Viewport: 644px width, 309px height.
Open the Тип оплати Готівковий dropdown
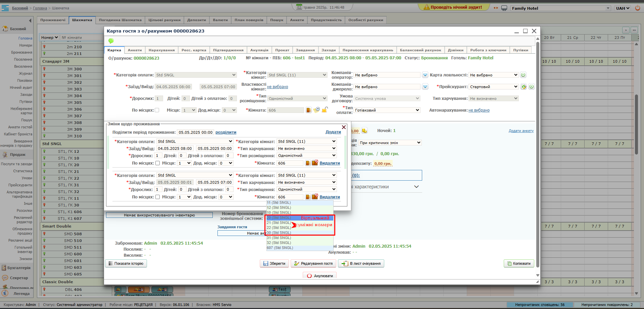click(x=387, y=110)
